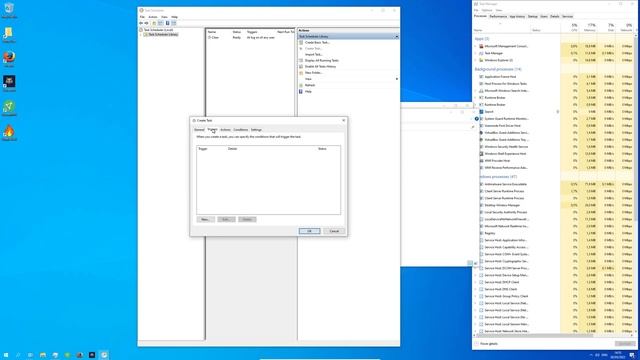640x360 pixels.
Task: Click the Task Scheduler (Local) root node icon
Action: [x=141, y=30]
